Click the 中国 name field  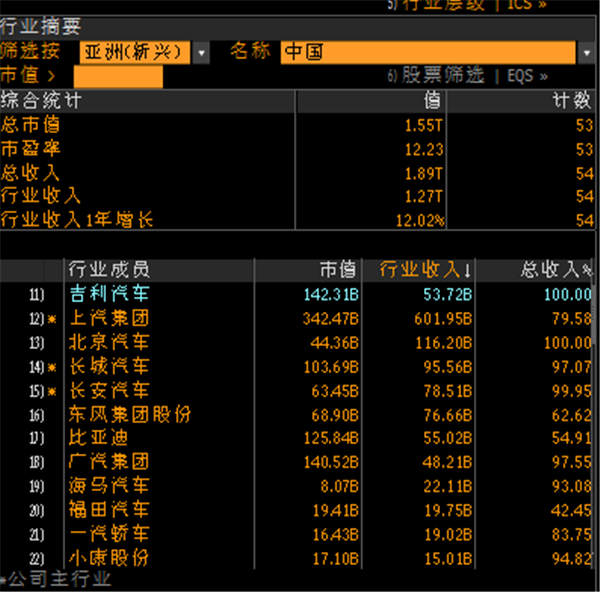point(428,52)
